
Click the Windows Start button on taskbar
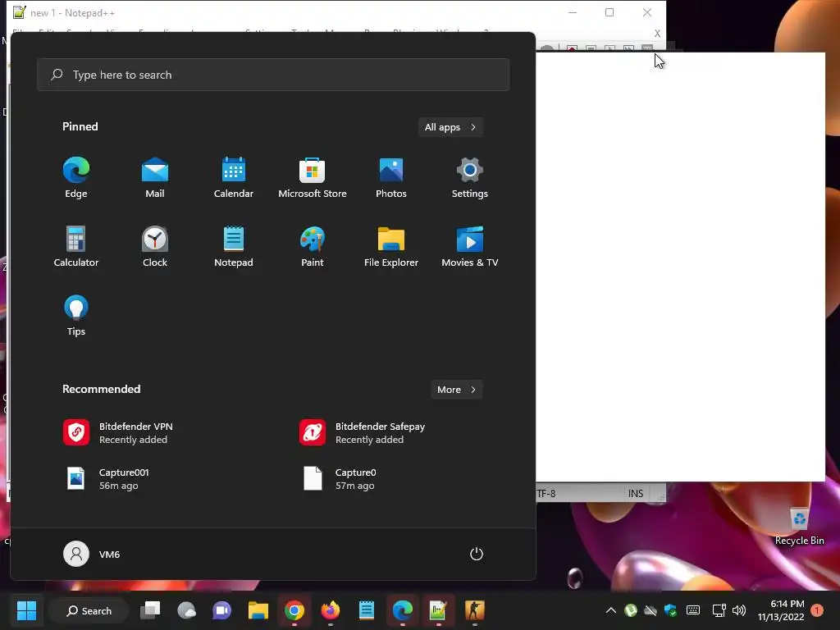pos(26,610)
